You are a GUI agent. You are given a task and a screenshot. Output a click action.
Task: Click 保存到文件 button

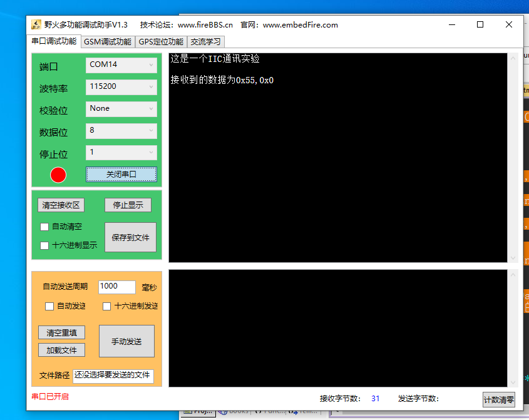(130, 237)
